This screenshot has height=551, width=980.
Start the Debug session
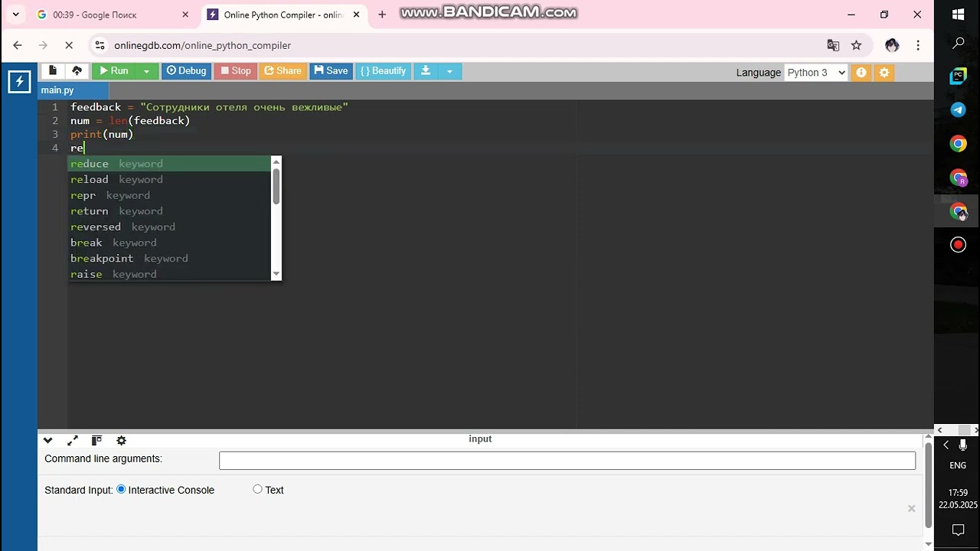[187, 71]
